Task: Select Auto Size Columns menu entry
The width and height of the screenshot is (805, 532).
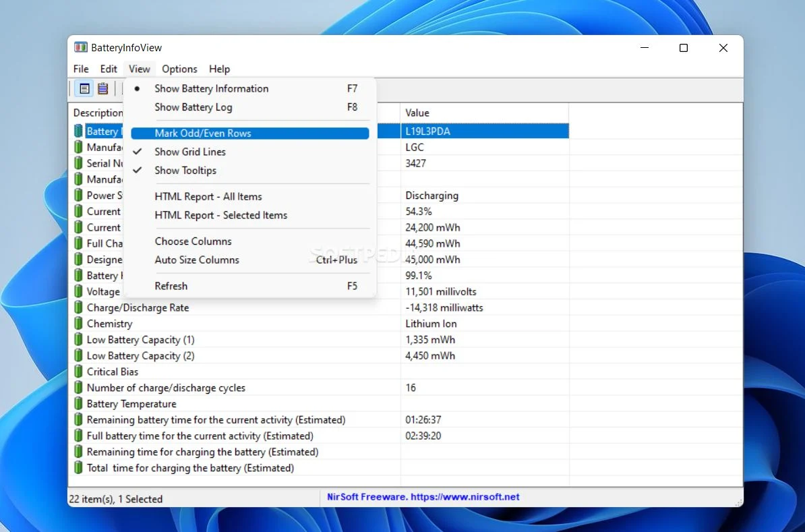Action: pyautogui.click(x=197, y=260)
